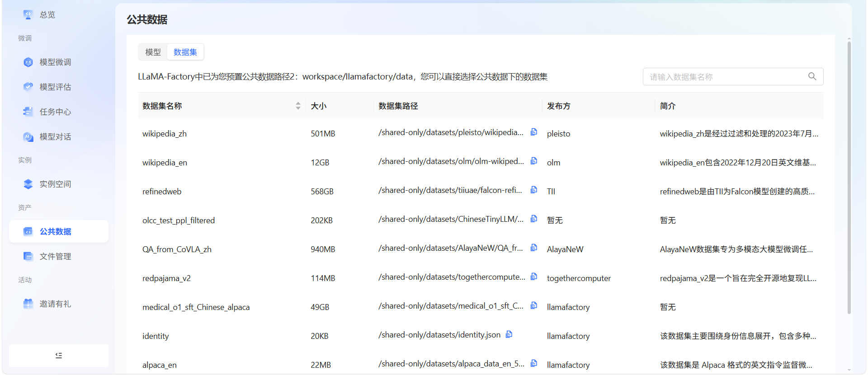Open 任务中心 in the sidebar

[59, 112]
